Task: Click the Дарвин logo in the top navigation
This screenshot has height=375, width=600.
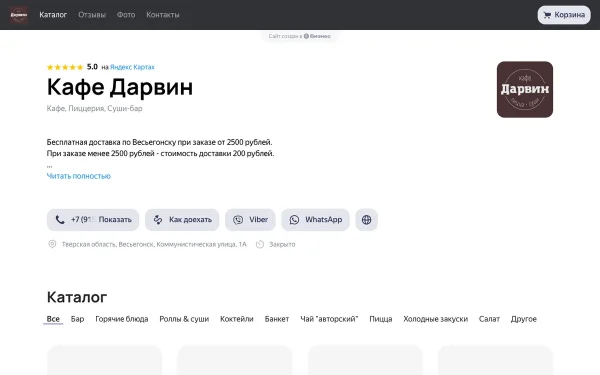Action: point(19,15)
